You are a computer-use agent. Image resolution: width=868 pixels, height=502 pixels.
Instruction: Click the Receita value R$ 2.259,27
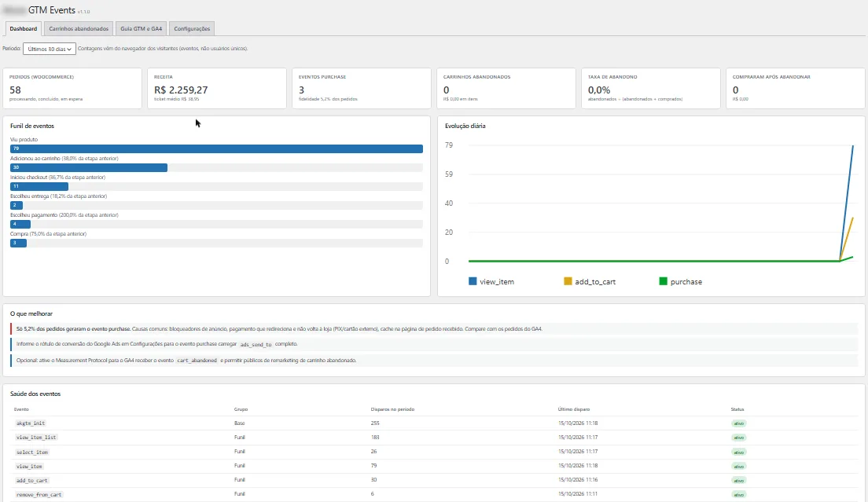(181, 90)
